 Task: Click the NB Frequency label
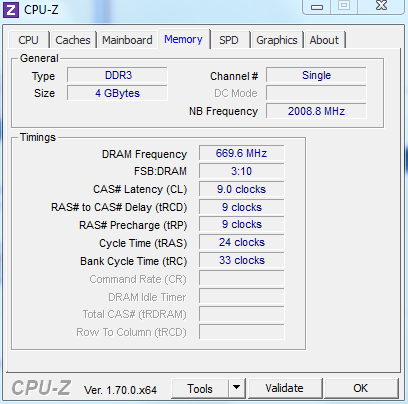pyautogui.click(x=223, y=111)
